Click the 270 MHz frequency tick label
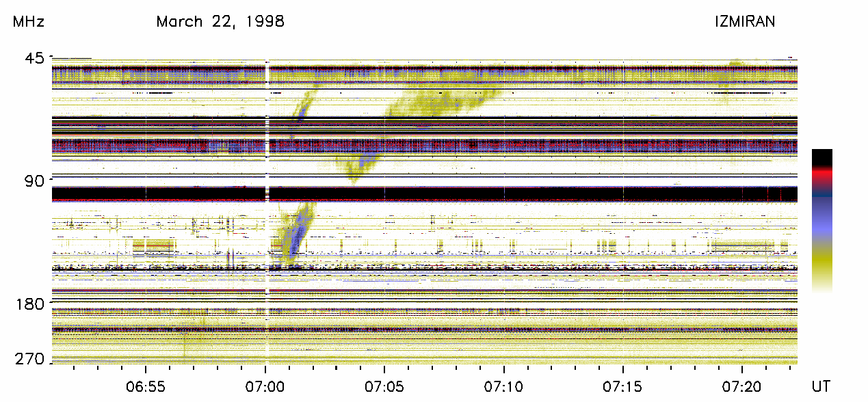 pyautogui.click(x=31, y=359)
